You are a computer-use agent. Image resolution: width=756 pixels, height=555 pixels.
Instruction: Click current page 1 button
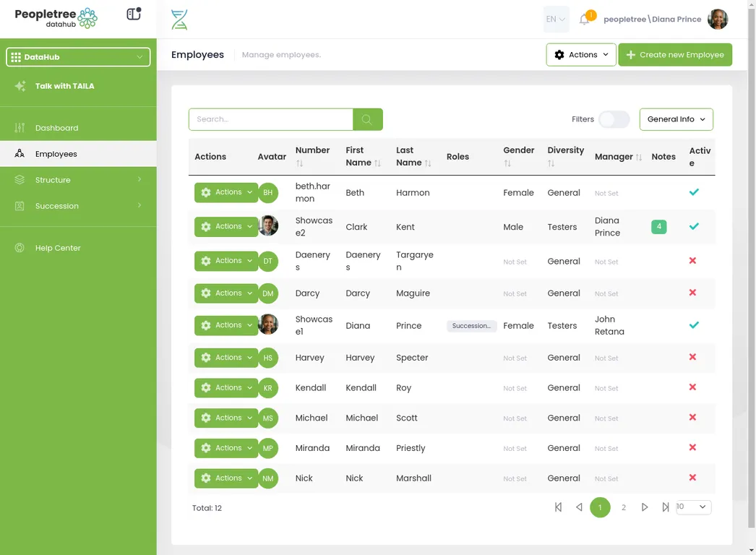600,507
